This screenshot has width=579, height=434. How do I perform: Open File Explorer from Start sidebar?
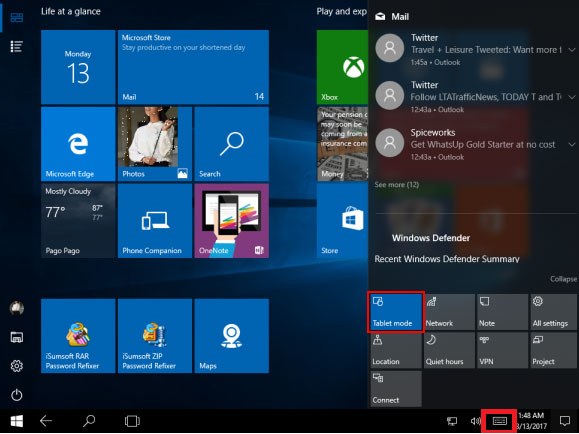17,337
